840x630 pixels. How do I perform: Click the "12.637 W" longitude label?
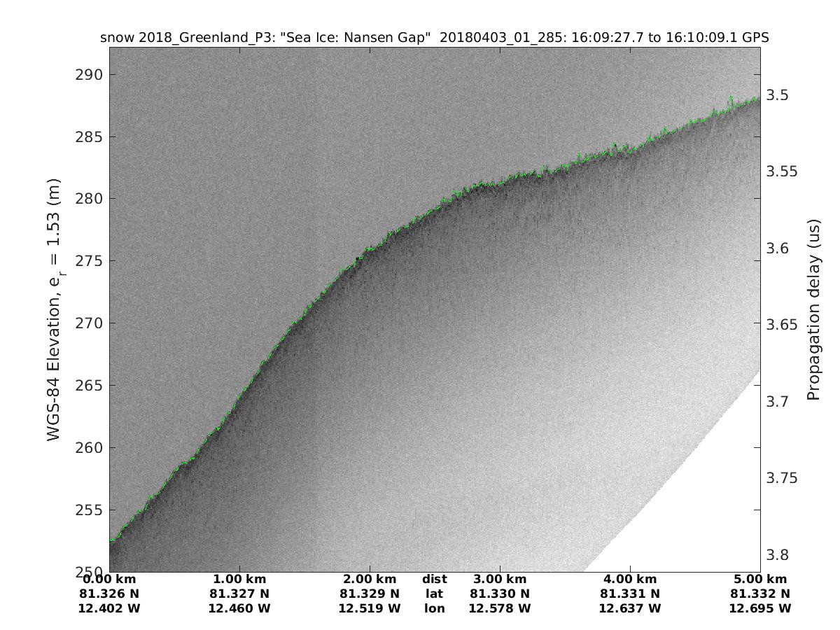click(630, 608)
